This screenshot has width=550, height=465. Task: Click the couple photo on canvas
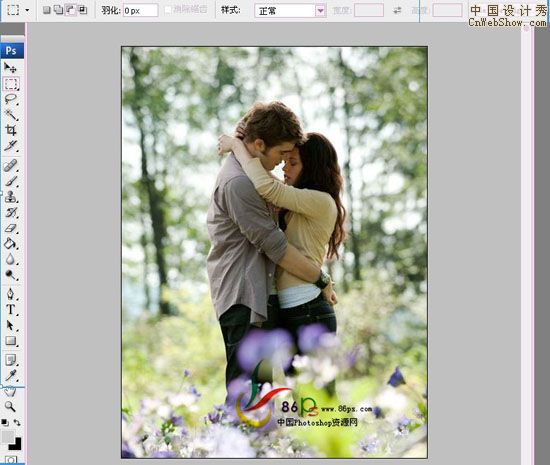pos(274,252)
